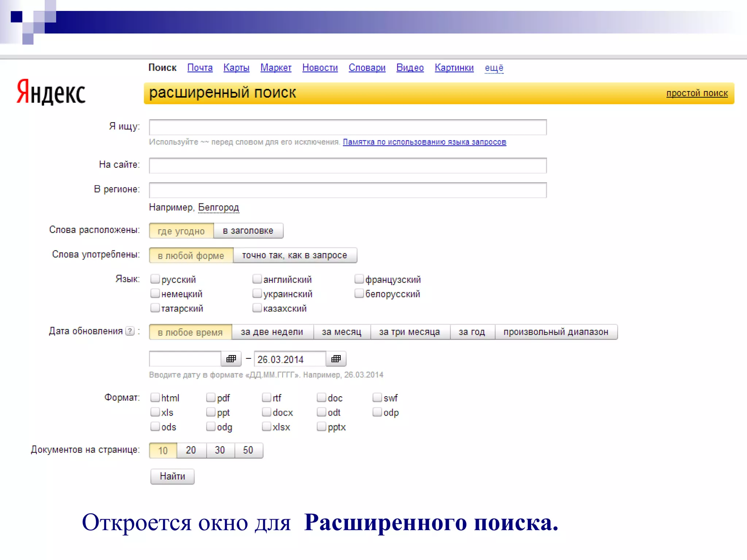Choose 'точно так, как в запросе' option
Viewport: 747px width, 560px height.
(295, 255)
